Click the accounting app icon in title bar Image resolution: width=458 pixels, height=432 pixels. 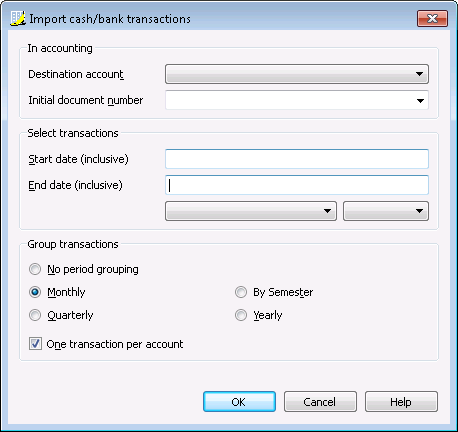coord(18,18)
